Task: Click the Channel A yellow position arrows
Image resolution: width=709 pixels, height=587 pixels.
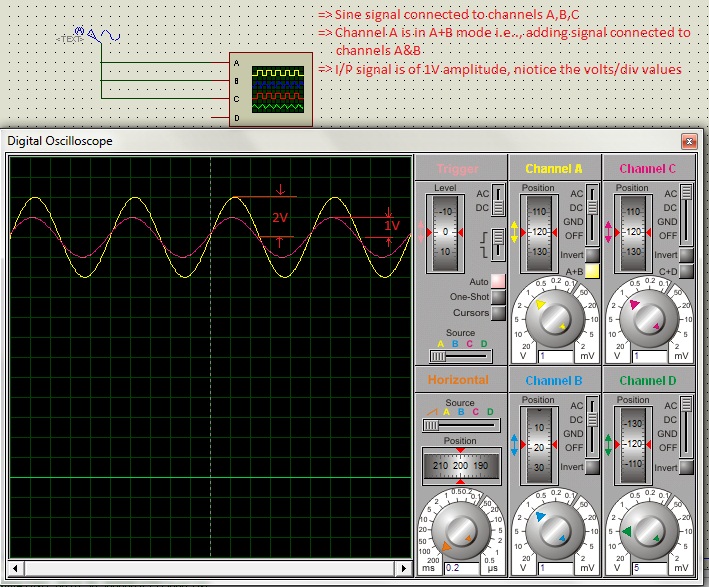Action: coord(515,233)
